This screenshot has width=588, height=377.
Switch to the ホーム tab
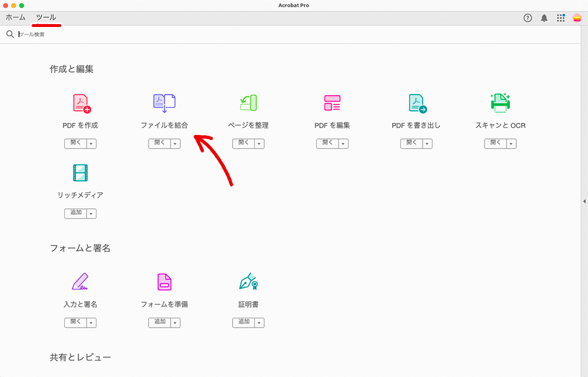click(x=16, y=17)
